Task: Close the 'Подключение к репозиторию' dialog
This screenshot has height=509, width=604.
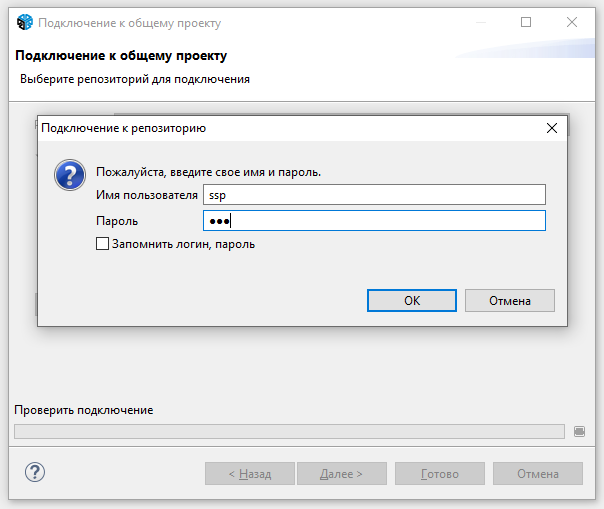Action: pos(551,128)
